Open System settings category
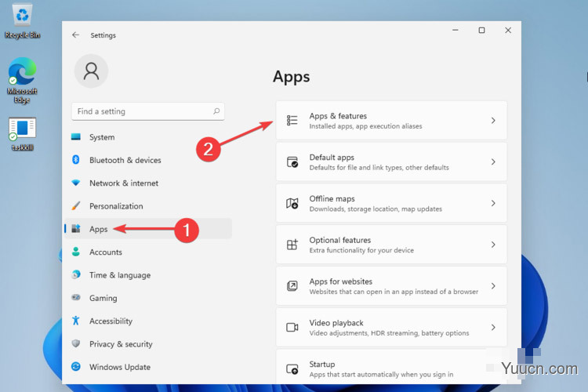This screenshot has width=588, height=392. tap(102, 137)
